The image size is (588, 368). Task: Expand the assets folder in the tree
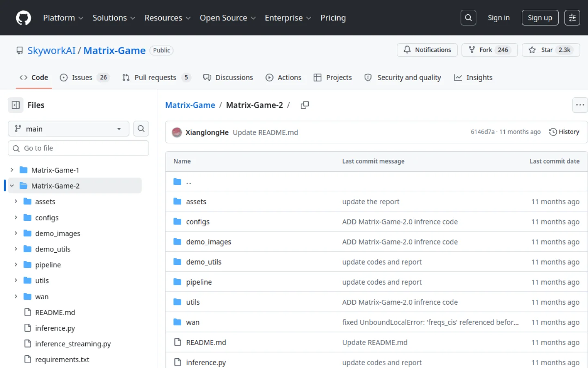tap(16, 202)
